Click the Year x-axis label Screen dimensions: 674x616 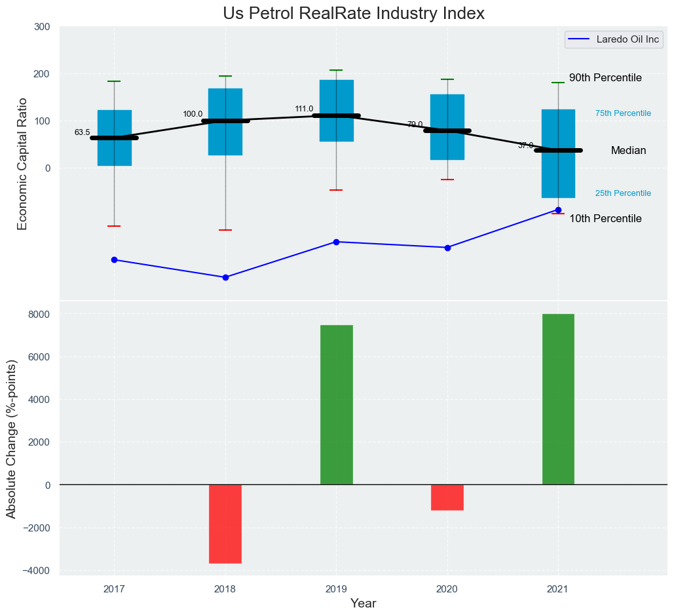[363, 604]
